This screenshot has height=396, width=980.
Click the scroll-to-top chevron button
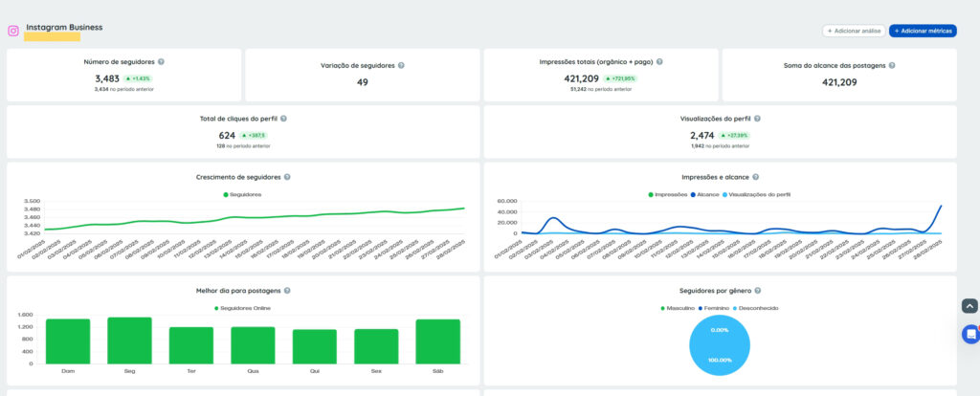pos(970,306)
